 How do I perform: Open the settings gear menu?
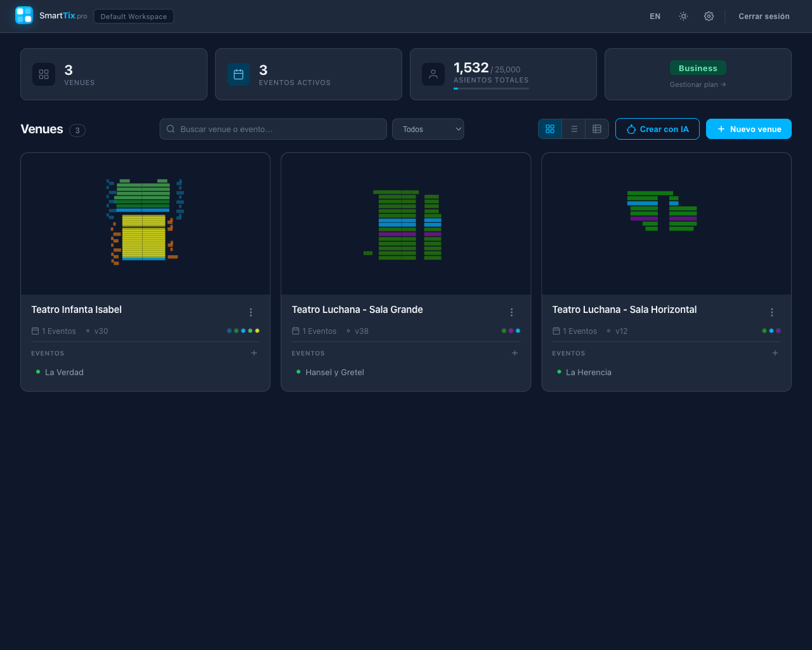709,16
